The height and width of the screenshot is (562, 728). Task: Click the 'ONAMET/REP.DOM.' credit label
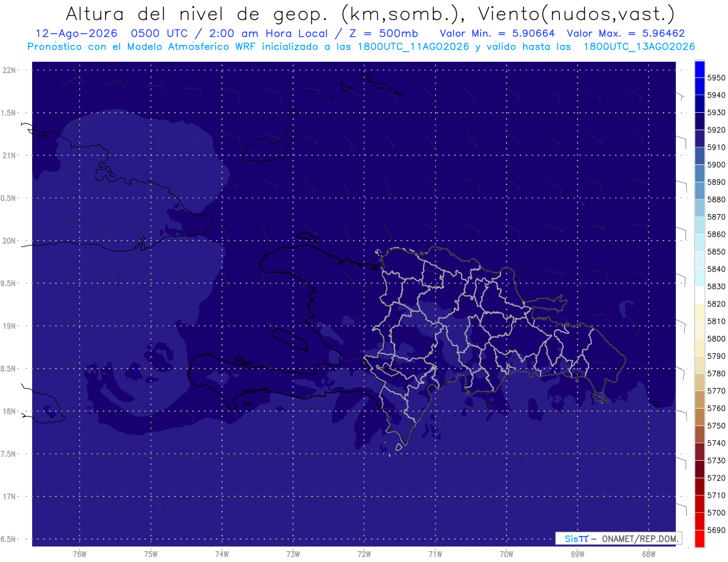pos(640,538)
